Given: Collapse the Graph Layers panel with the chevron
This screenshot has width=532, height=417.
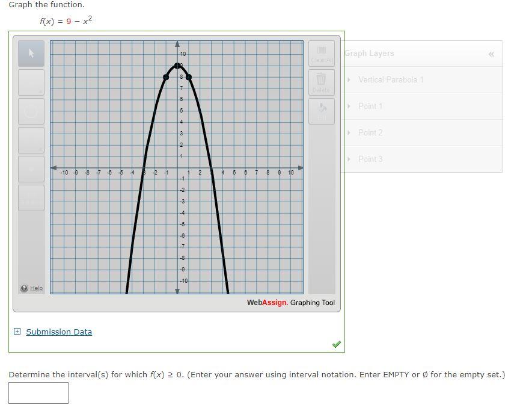Looking at the screenshot, I should [x=491, y=54].
